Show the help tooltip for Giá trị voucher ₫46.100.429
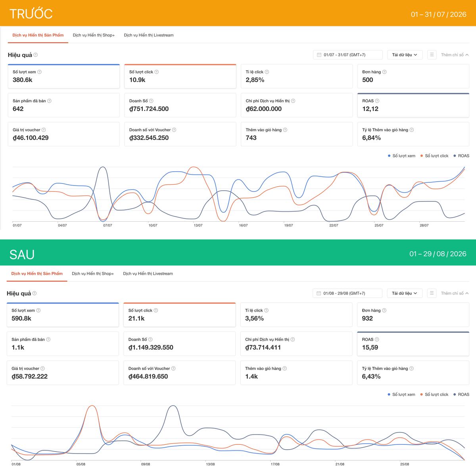Image resolution: width=476 pixels, height=469 pixels. coord(44,130)
